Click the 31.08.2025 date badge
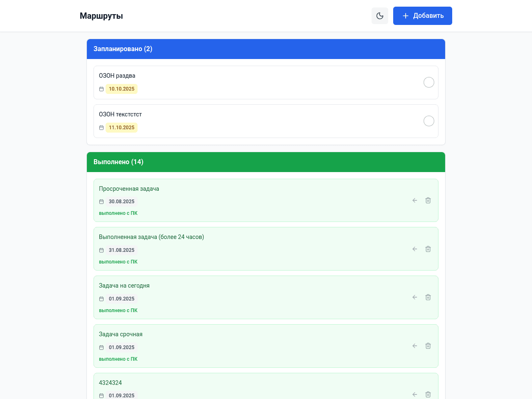The height and width of the screenshot is (399, 532). tap(122, 250)
